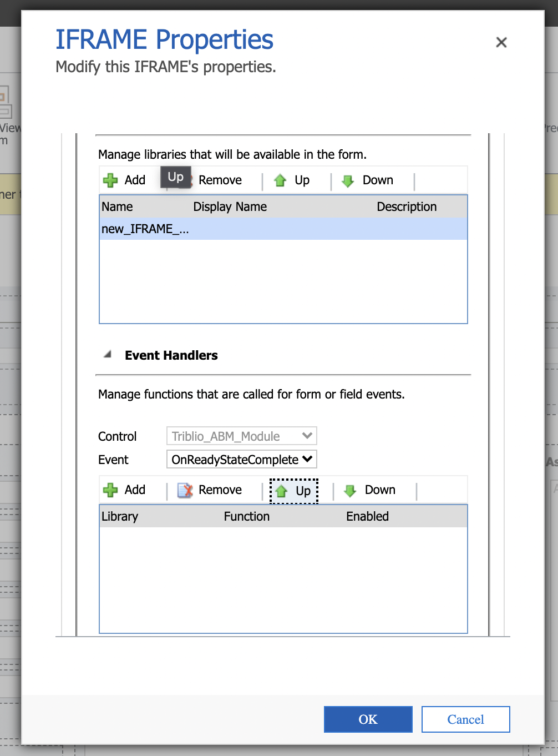Open the Event dropdown showing OnReadyStateComplete

[x=242, y=459]
